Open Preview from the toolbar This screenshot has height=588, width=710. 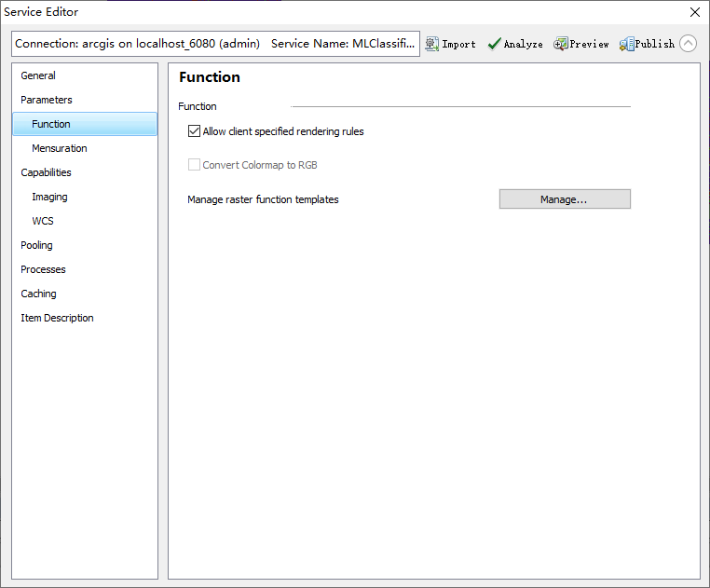click(x=580, y=44)
